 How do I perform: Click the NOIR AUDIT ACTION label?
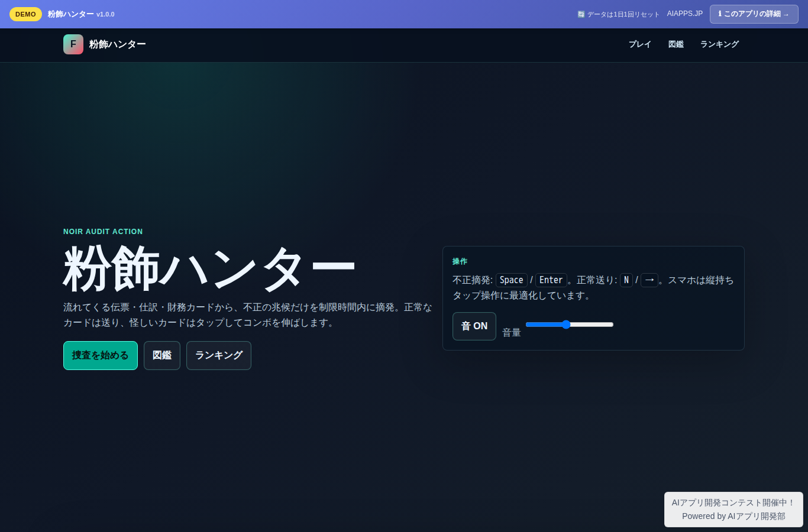click(x=103, y=232)
